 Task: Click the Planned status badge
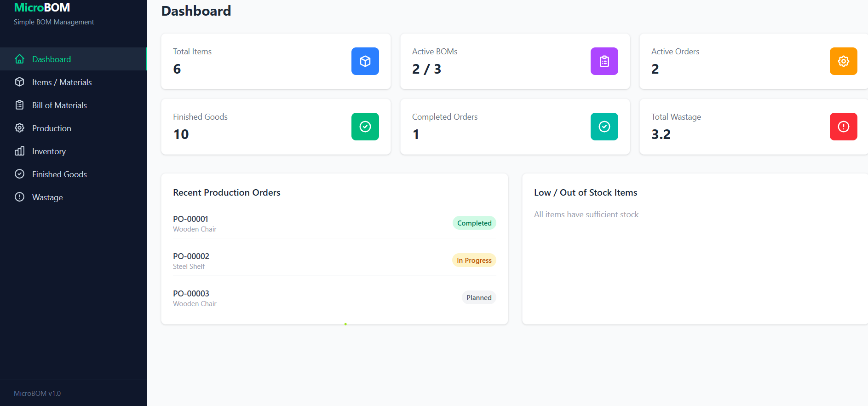coord(478,298)
